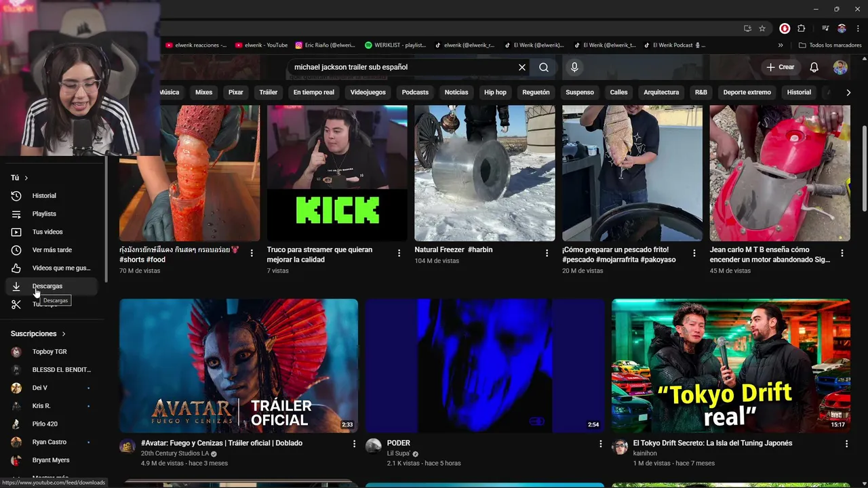Screen dimensions: 868x488
Task: Select the Hip hop filter chip
Action: 495,92
